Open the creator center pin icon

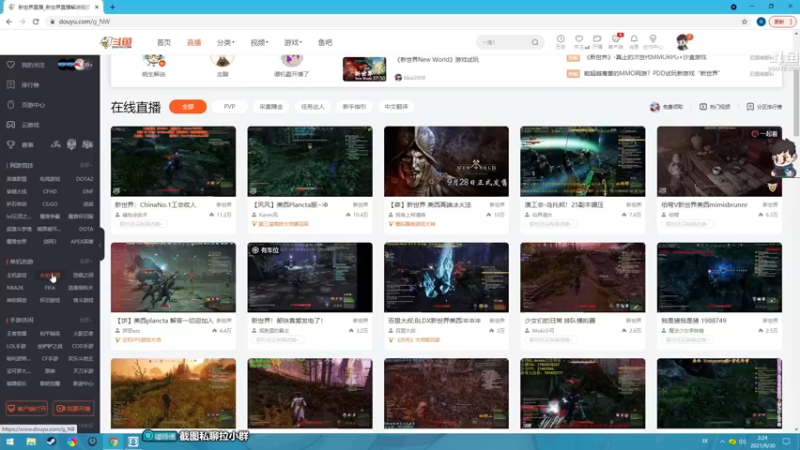[653, 41]
